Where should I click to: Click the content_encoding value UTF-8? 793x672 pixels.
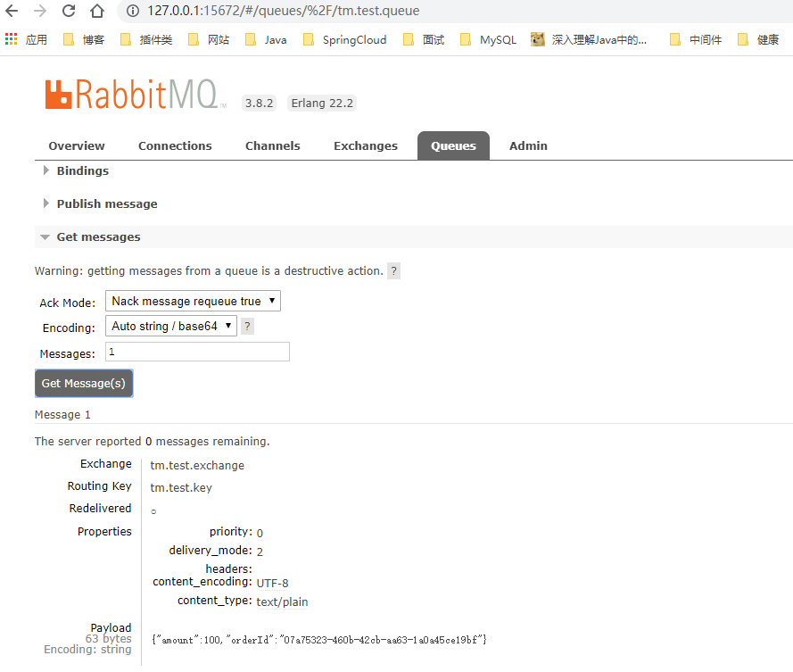click(x=273, y=584)
